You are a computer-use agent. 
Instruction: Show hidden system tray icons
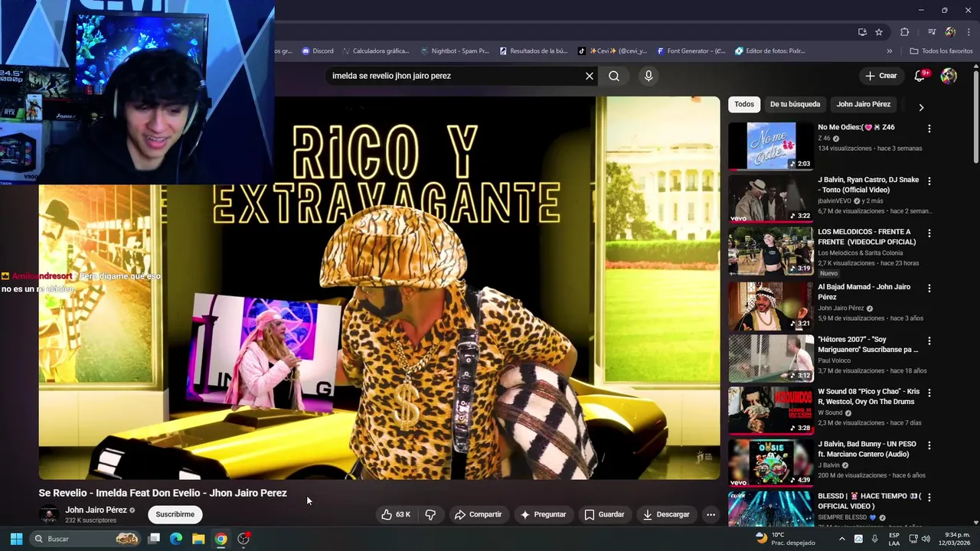[x=842, y=539]
